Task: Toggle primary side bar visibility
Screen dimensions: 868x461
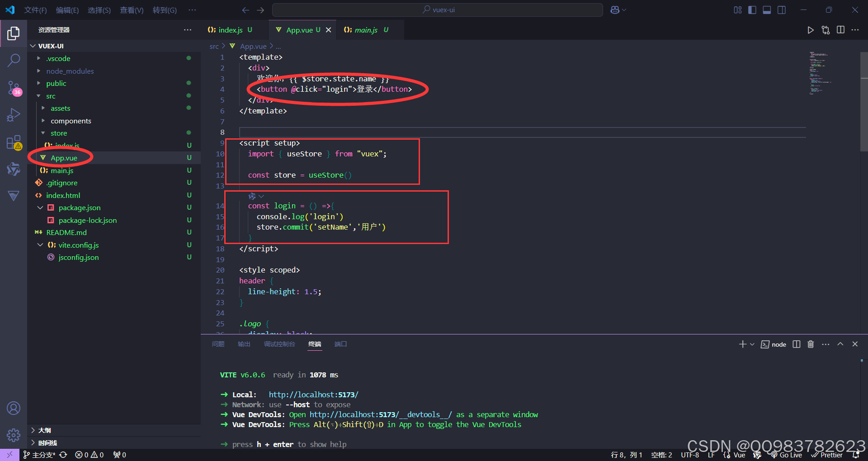Action: tap(752, 10)
